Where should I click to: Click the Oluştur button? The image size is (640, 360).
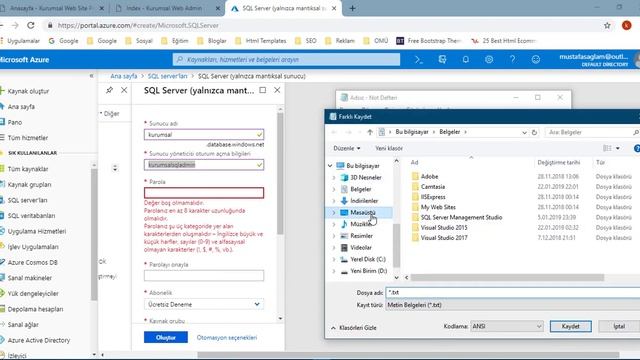coord(166,337)
